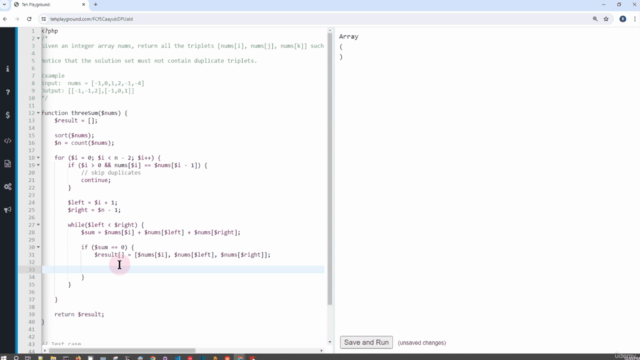Screen dimensions: 640x360
Task: Click the '$result = [];' line
Action: coord(76,120)
